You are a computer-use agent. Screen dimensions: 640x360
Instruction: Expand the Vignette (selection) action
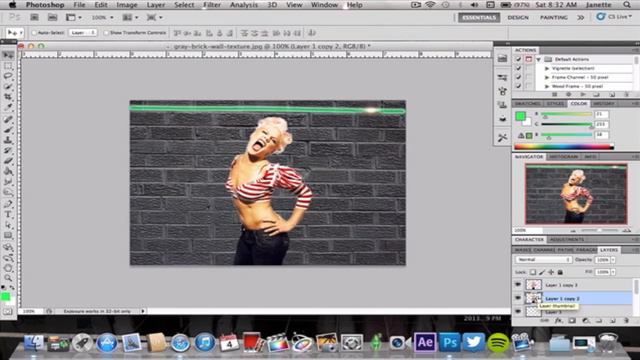tap(547, 69)
